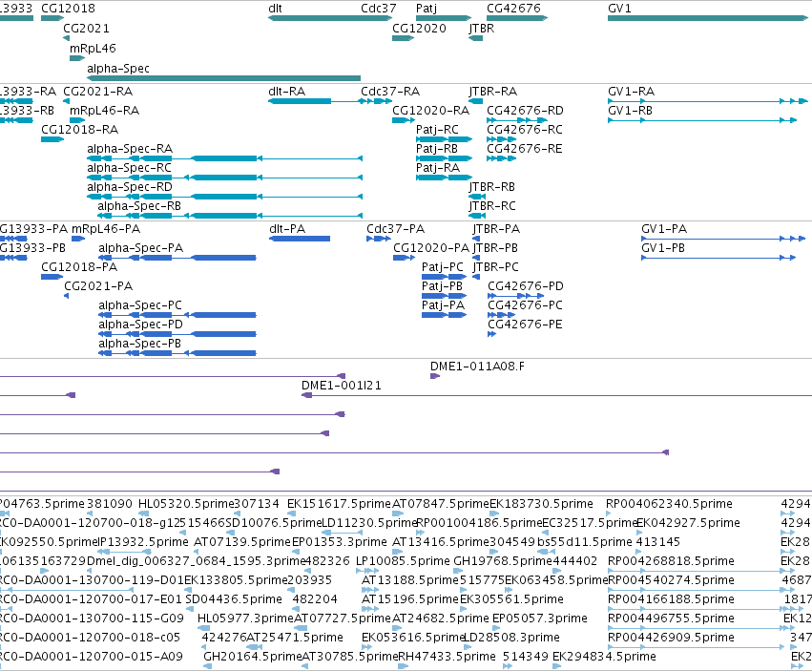The image size is (812, 671).
Task: Click the Patj-RA transcript label
Action: pyautogui.click(x=438, y=168)
